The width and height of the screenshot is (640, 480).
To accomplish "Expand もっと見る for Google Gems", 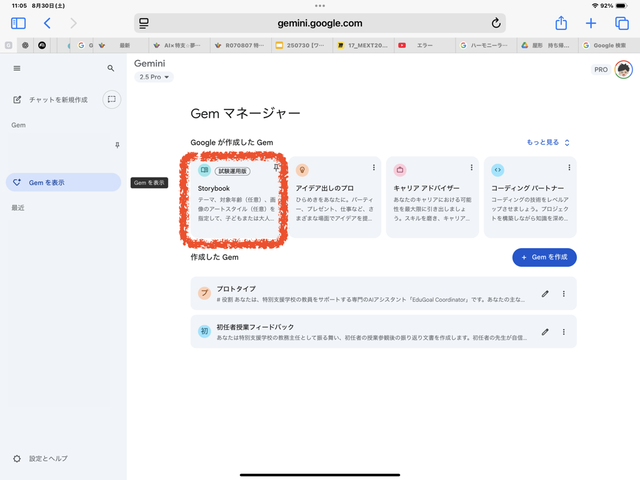I will click(548, 142).
